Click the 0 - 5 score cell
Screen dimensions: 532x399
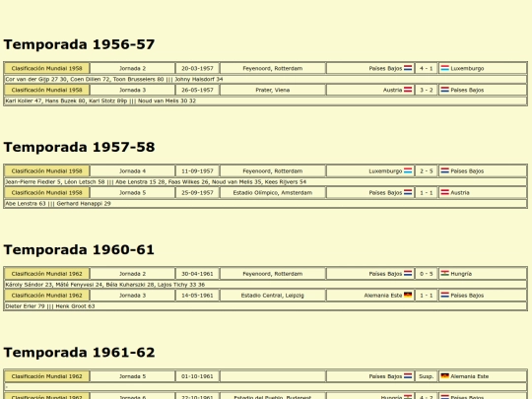point(427,274)
